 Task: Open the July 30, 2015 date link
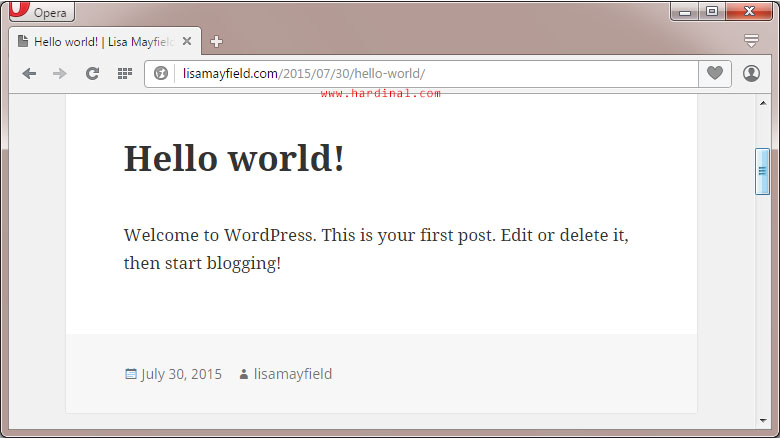(x=181, y=374)
